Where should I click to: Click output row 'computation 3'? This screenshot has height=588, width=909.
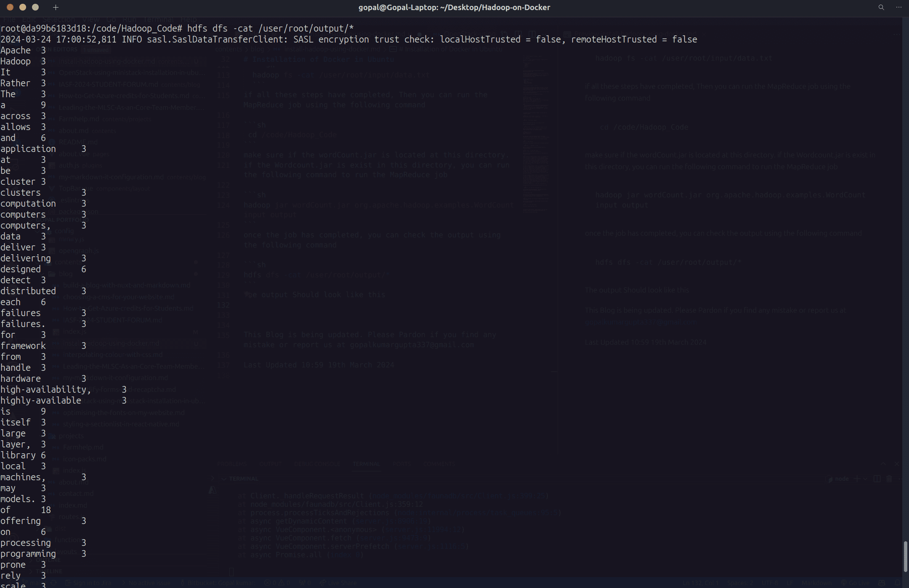tap(43, 203)
